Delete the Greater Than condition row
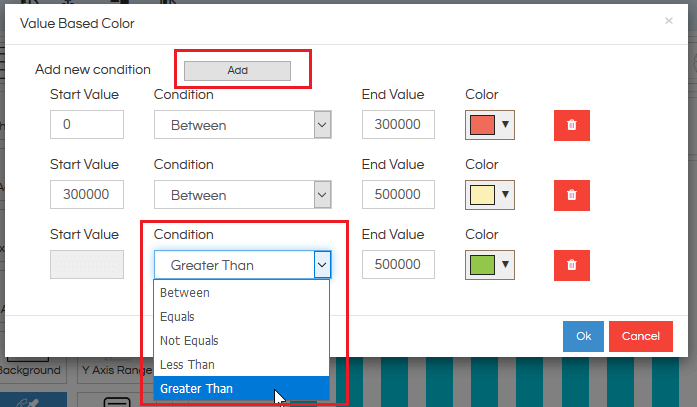This screenshot has height=407, width=697. coord(572,265)
